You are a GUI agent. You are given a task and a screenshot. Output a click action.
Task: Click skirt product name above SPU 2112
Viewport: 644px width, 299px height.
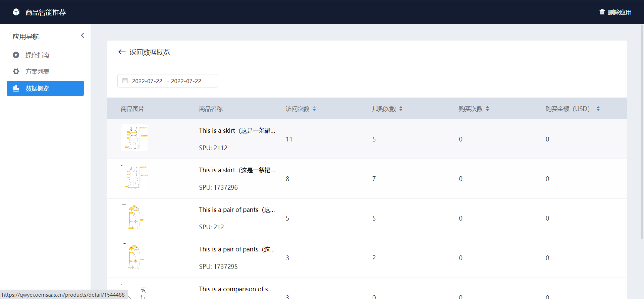[237, 130]
